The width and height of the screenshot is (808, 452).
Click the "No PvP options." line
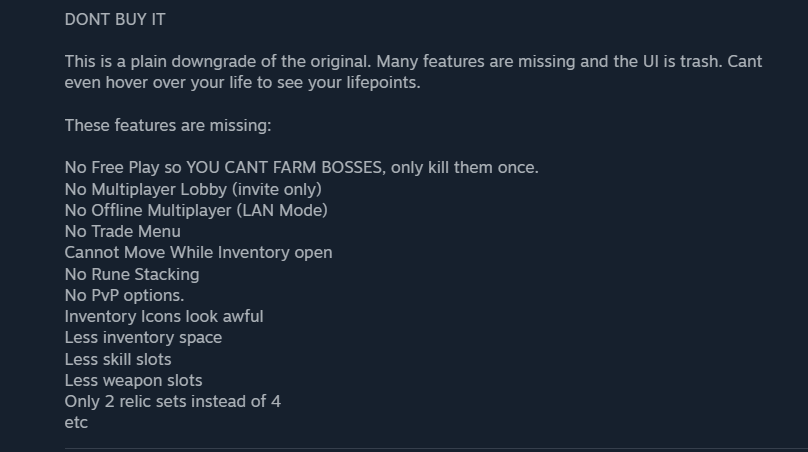pyautogui.click(x=124, y=295)
